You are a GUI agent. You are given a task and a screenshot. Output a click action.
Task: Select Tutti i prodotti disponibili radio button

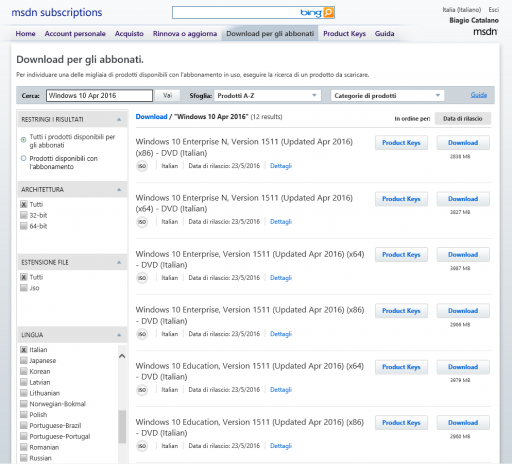(23, 140)
